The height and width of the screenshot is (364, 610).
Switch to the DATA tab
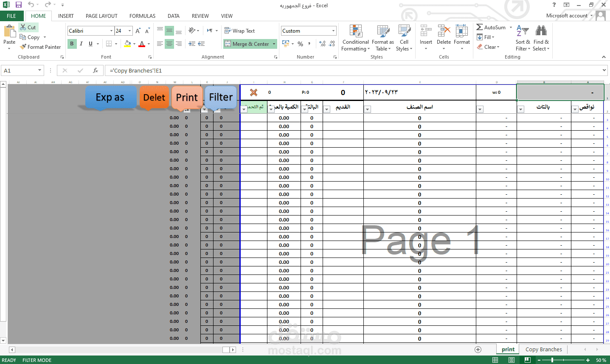173,16
